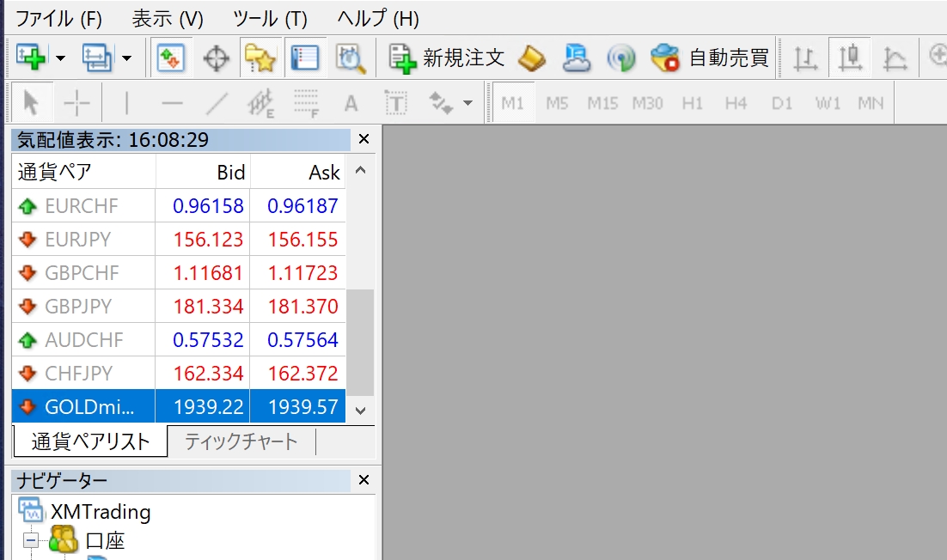
Task: Select the M5 timeframe
Action: (557, 103)
